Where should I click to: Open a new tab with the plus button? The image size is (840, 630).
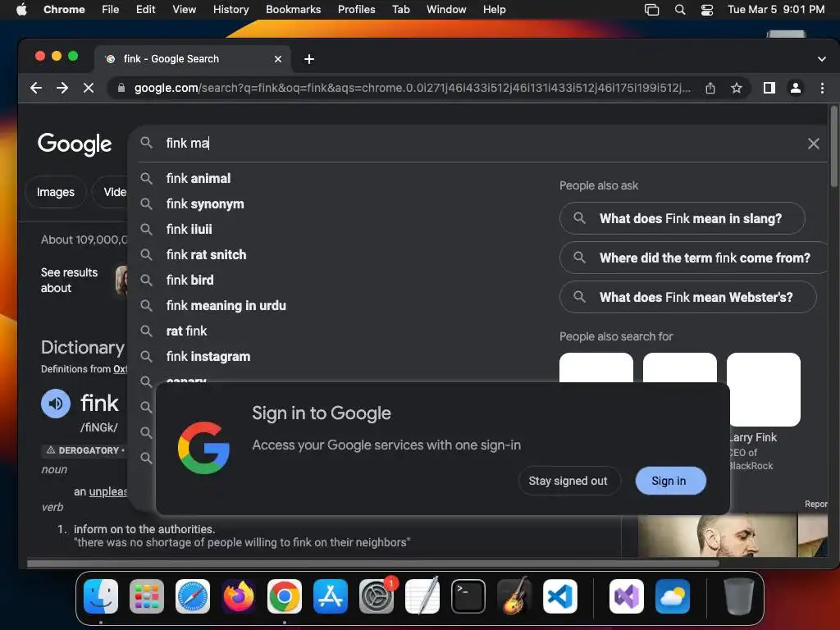309,59
